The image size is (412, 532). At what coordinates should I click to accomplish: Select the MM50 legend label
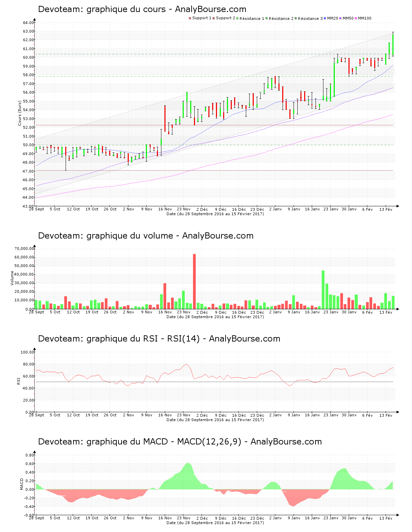coord(348,18)
